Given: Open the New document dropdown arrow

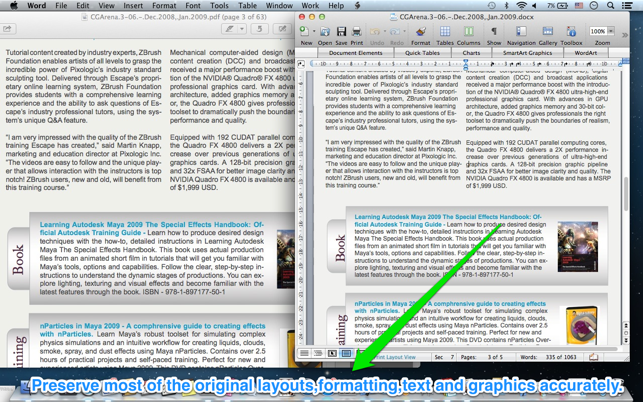Looking at the screenshot, I should (x=314, y=31).
